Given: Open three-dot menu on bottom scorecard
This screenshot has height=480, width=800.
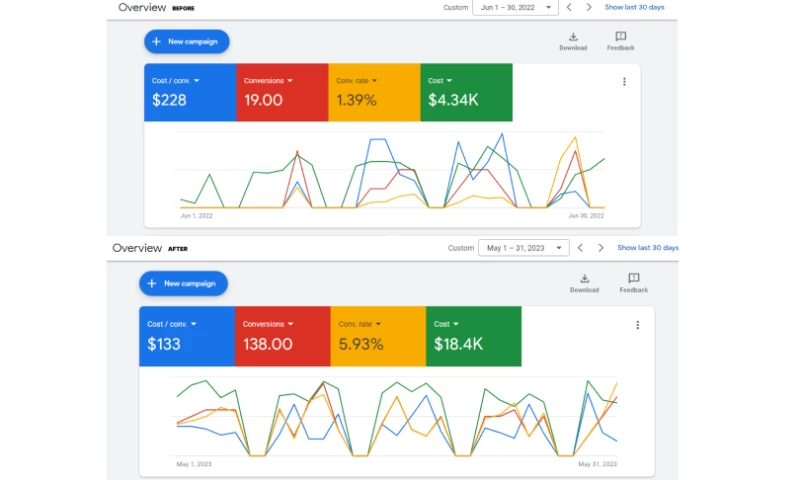Looking at the screenshot, I should (637, 325).
